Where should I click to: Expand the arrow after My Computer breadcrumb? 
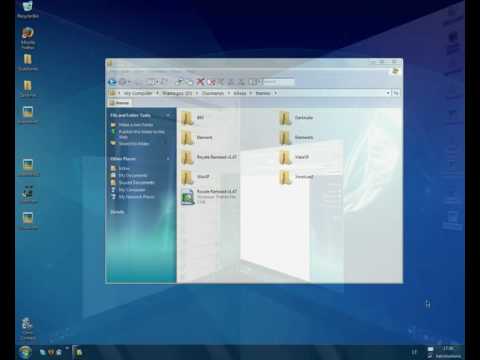pos(157,93)
